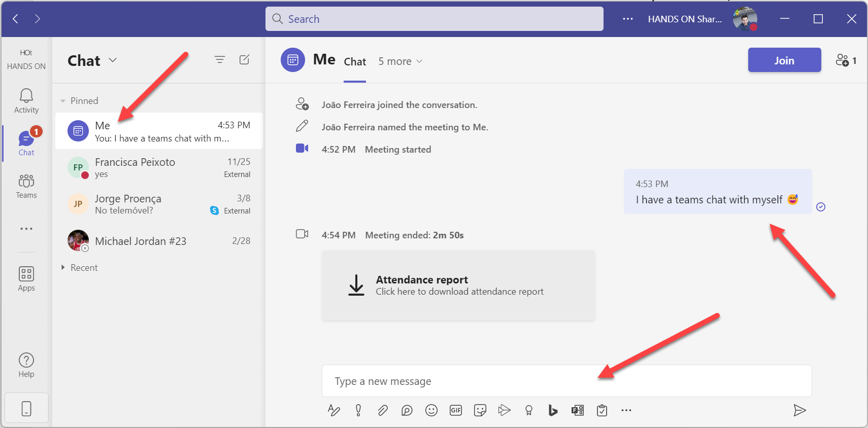Open the Chat header dropdown chevron
This screenshot has height=428, width=868.
pos(113,60)
